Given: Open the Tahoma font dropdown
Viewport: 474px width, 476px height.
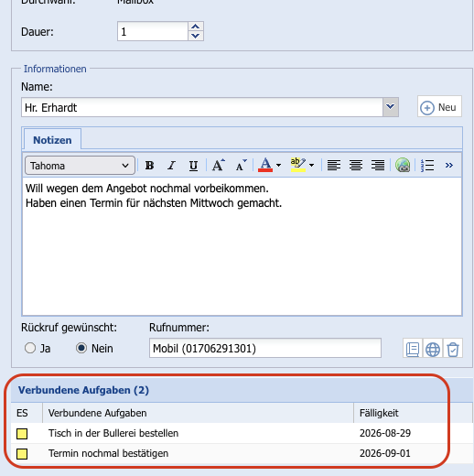Looking at the screenshot, I should click(x=80, y=166).
